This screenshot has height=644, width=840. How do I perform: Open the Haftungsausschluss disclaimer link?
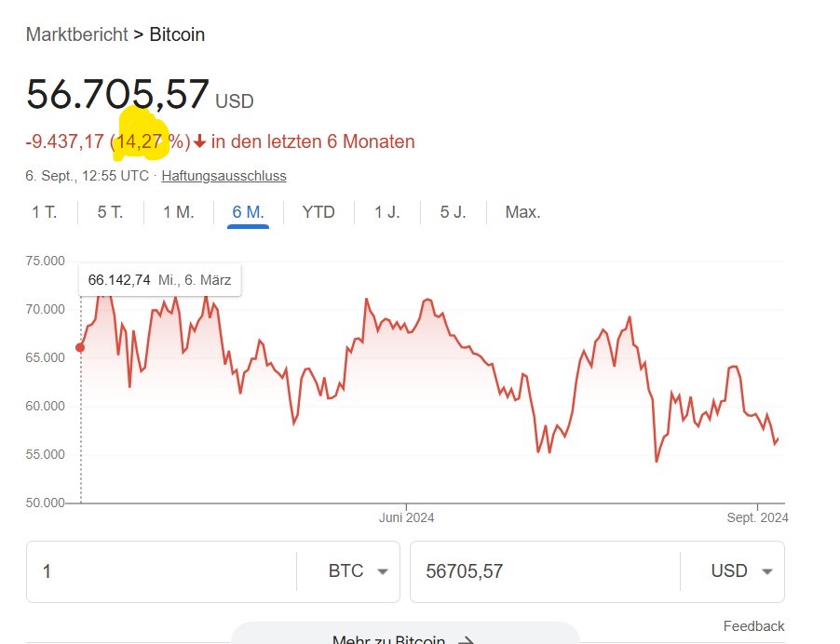click(224, 176)
